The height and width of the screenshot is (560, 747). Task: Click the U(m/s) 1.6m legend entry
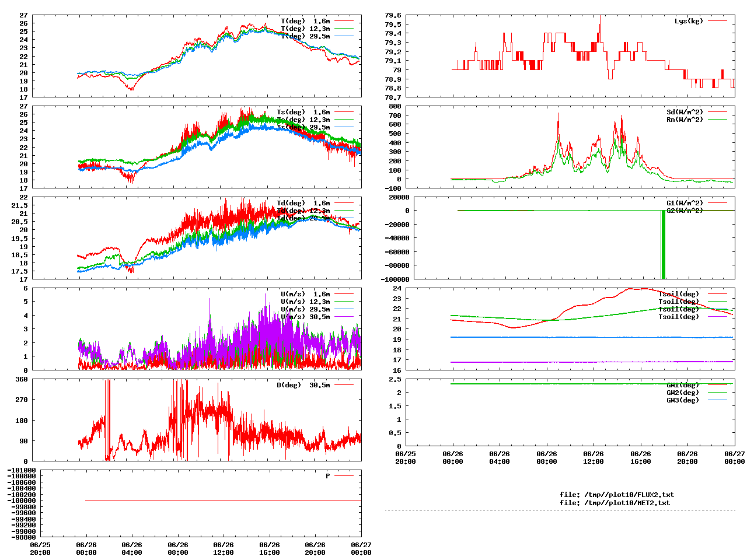pos(305,294)
